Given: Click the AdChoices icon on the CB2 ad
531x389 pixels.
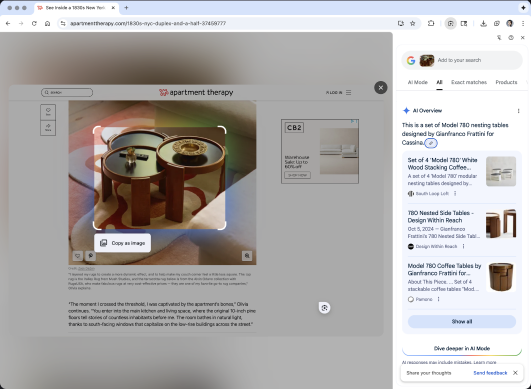Looking at the screenshot, I should [x=354, y=121].
